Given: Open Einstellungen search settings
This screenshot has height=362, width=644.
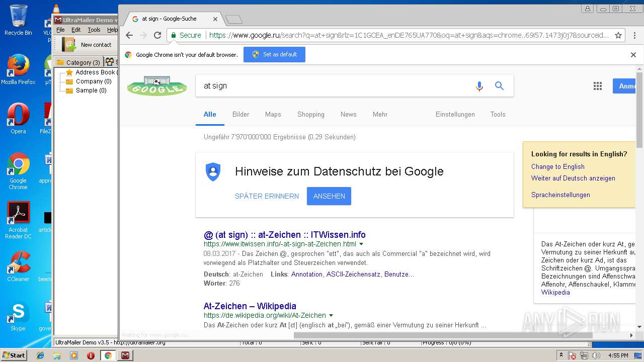Looking at the screenshot, I should (455, 114).
